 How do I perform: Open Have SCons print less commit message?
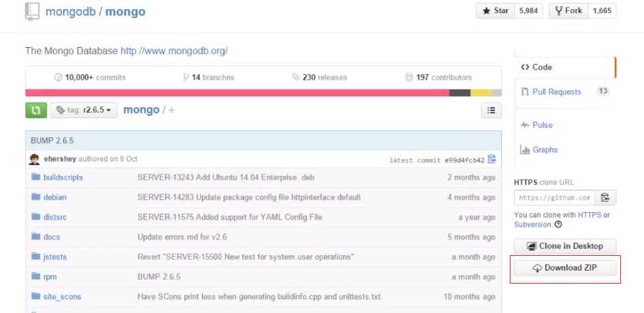260,297
